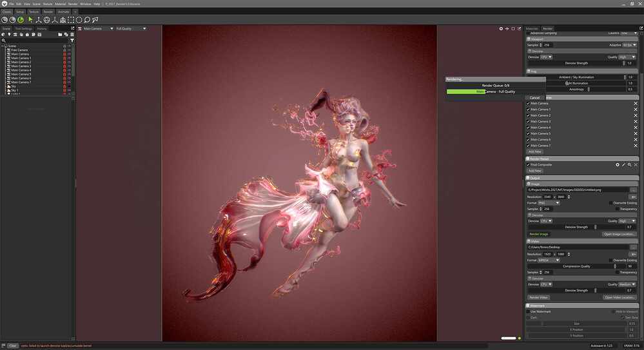Open the image Format dropdown
Screen dimensions: 644x350
(x=549, y=203)
